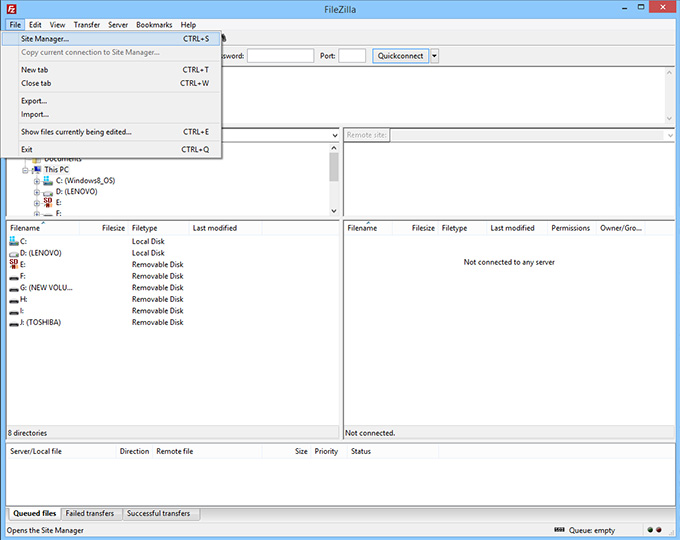Click the I: removable disk icon in list
Image resolution: width=680 pixels, height=540 pixels.
[13, 312]
